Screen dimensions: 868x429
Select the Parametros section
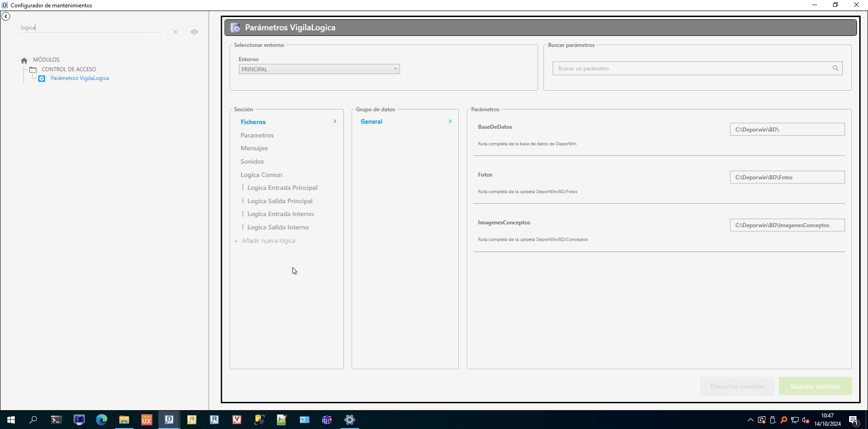(x=257, y=135)
